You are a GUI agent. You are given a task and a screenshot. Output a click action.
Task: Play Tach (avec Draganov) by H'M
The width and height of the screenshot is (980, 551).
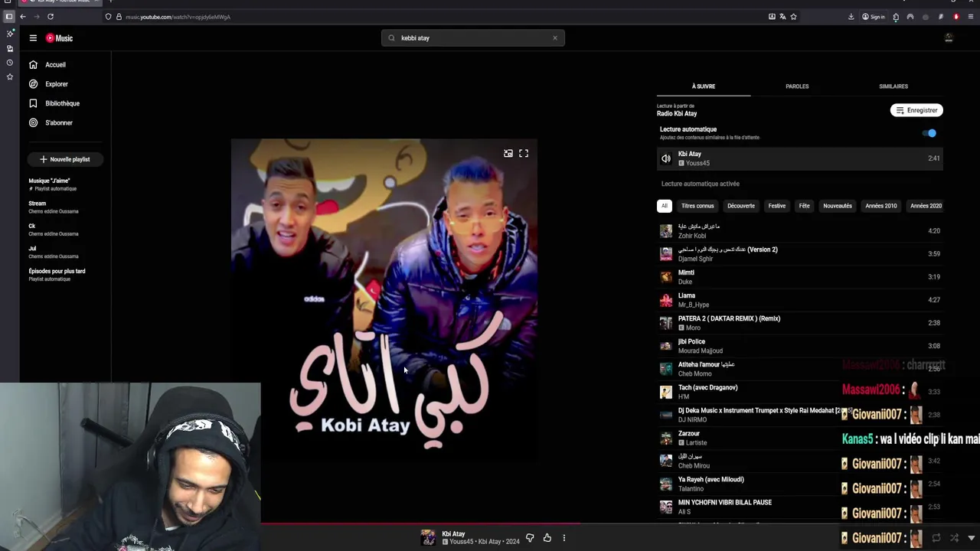800,392
